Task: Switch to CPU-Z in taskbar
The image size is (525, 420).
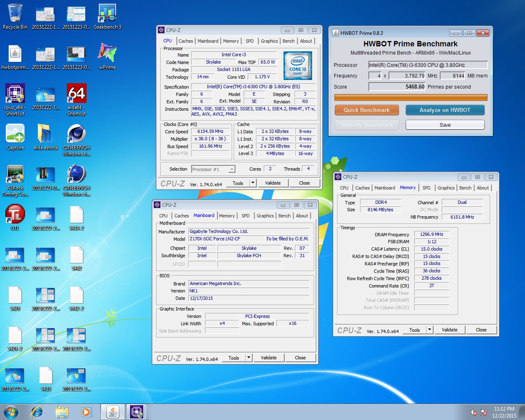Action: (x=137, y=412)
